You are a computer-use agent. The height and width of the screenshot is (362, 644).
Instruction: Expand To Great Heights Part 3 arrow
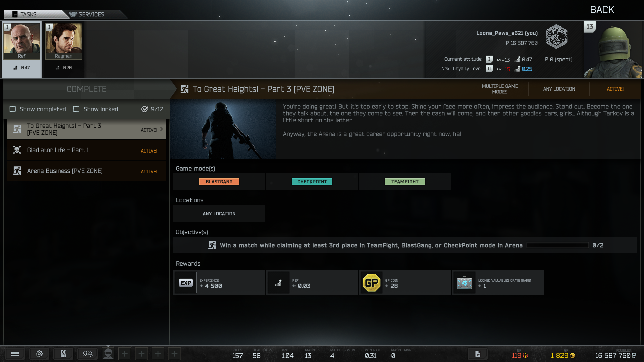[162, 129]
